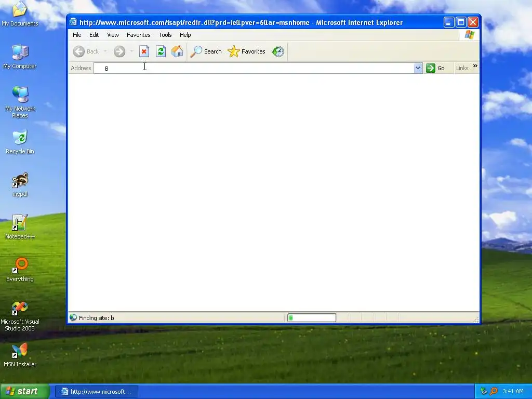Click the page loading progress bar
This screenshot has height=399, width=532.
(x=312, y=318)
